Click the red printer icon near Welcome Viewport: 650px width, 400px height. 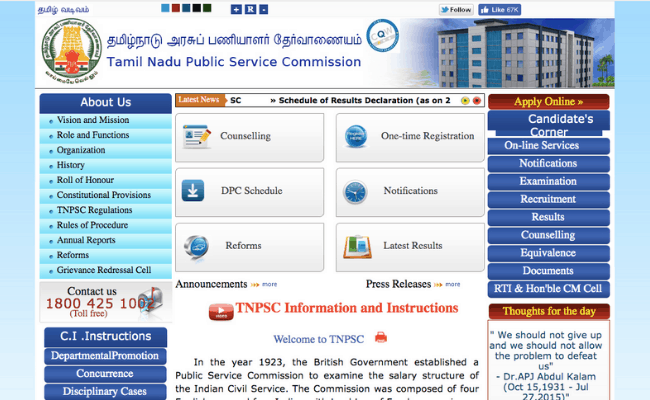[380, 338]
